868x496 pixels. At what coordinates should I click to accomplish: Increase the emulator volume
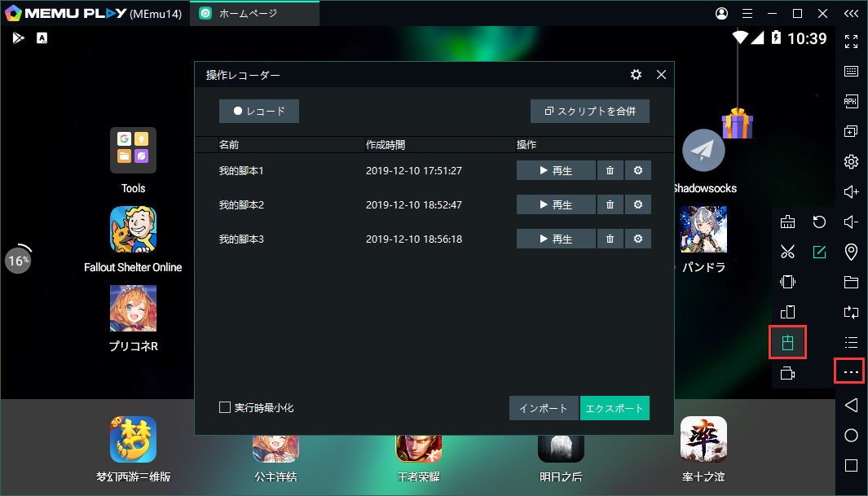point(851,191)
